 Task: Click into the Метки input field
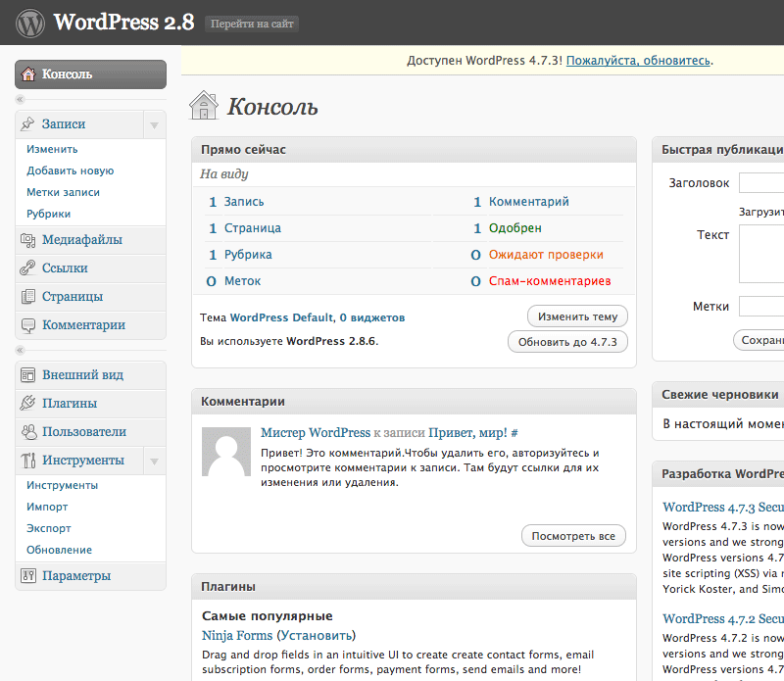pos(761,307)
